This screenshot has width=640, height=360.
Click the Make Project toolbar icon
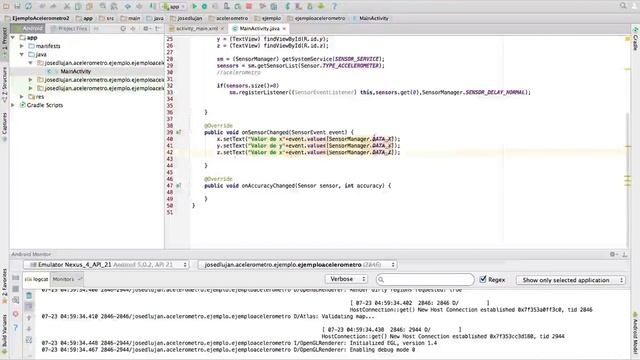click(152, 6)
